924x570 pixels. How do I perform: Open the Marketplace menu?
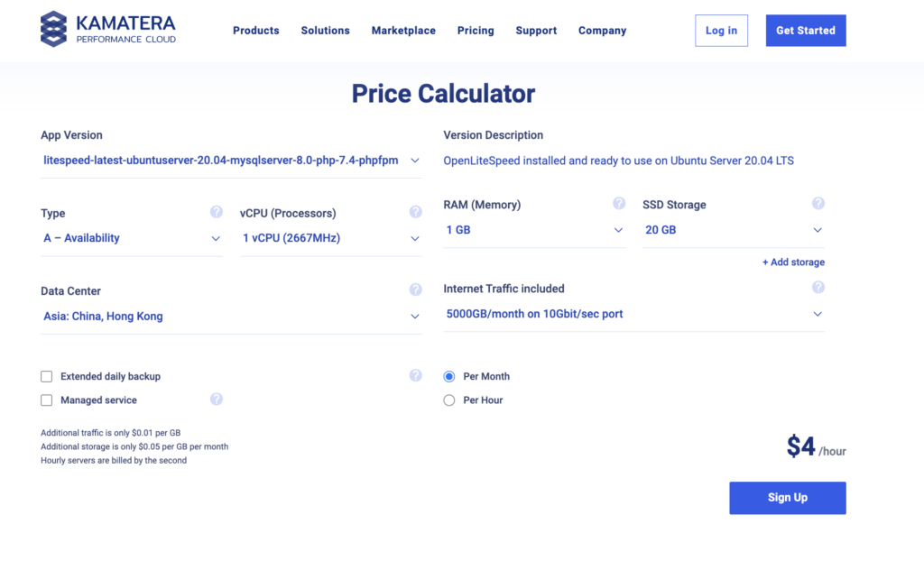[403, 31]
